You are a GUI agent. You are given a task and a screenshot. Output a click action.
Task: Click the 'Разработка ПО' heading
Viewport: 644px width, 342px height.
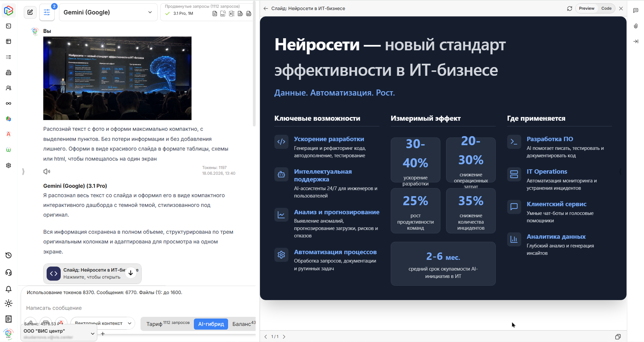(550, 139)
